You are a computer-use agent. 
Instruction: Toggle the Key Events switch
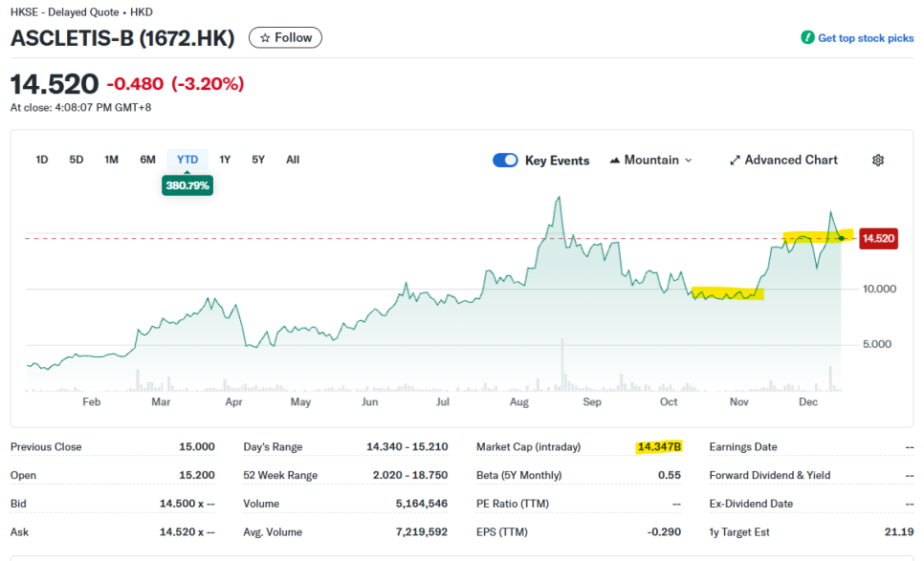(505, 161)
